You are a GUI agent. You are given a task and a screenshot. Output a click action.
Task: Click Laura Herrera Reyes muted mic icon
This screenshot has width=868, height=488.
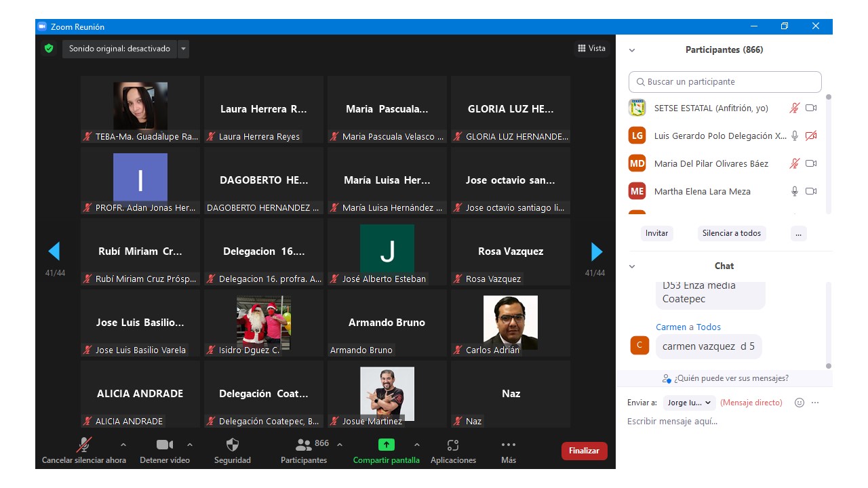[211, 137]
